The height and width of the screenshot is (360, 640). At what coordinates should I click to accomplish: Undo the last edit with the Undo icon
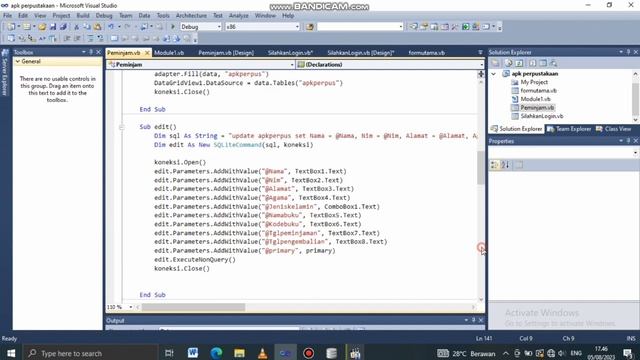pyautogui.click(x=111, y=27)
